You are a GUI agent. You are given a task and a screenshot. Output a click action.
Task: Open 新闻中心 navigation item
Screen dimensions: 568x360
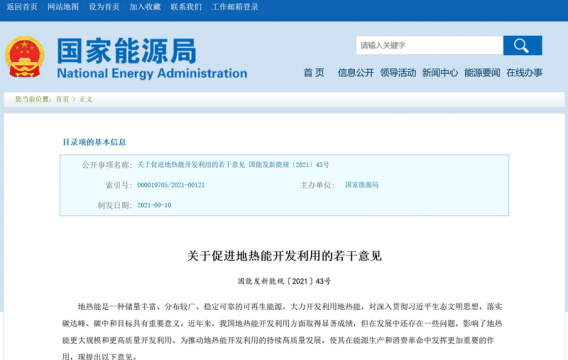(x=440, y=73)
